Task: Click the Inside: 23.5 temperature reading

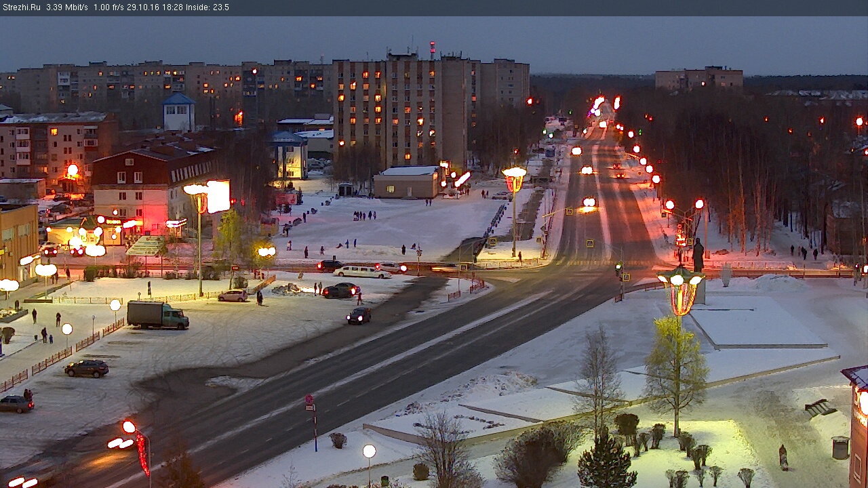Action: tap(208, 7)
